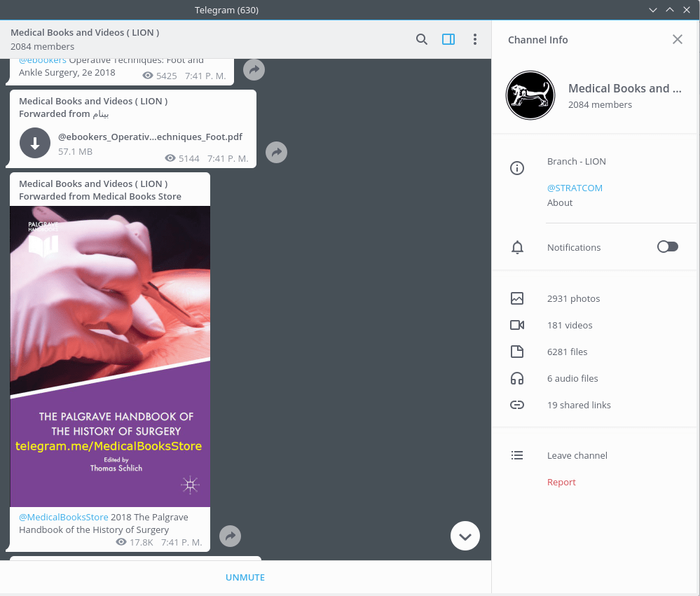This screenshot has width=700, height=596.
Task: Click the headphones audio icon
Action: [517, 379]
